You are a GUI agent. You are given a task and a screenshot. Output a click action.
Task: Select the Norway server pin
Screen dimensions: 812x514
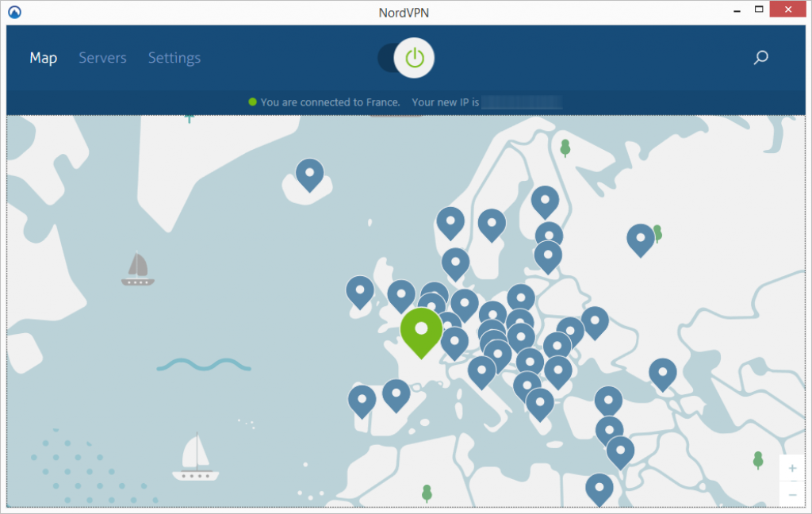(x=450, y=224)
